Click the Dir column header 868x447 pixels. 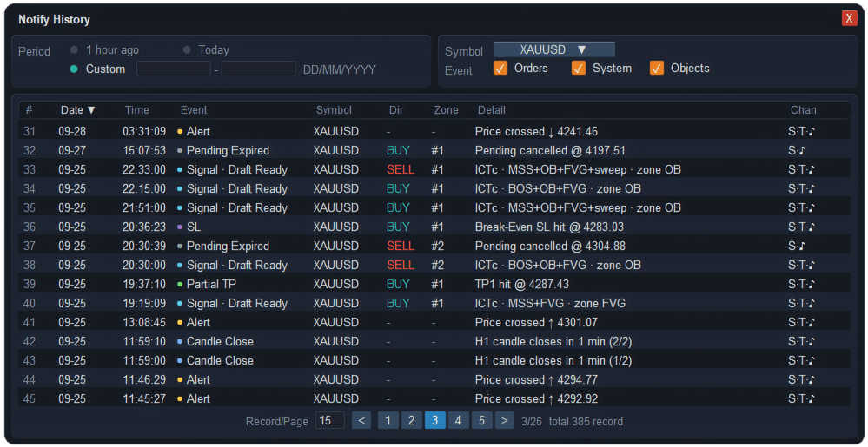click(396, 110)
